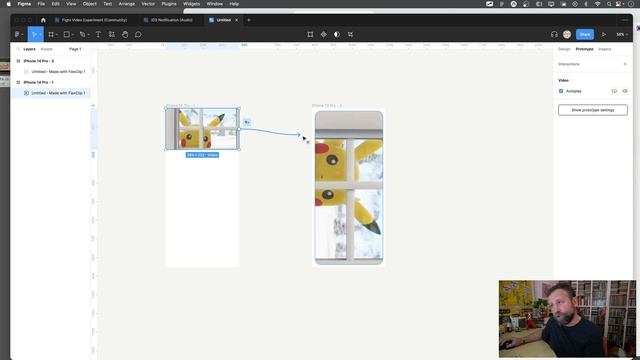Go to Figma home icon
Viewport: 640px width, 360px height.
[43, 20]
